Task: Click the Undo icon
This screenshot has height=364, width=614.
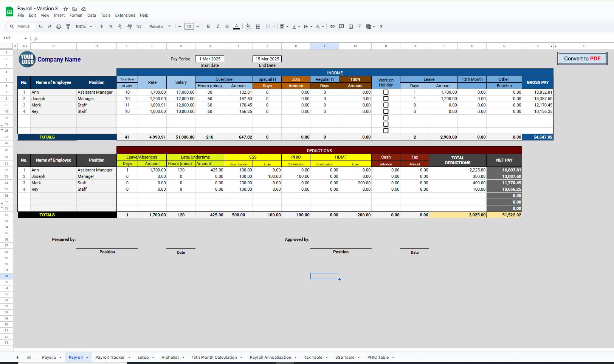Action: pyautogui.click(x=40, y=26)
